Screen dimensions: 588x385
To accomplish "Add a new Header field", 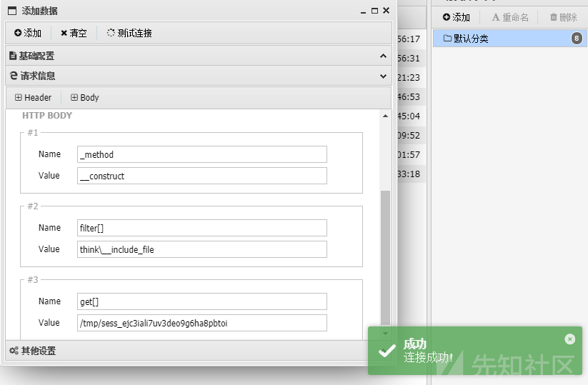I will [34, 97].
